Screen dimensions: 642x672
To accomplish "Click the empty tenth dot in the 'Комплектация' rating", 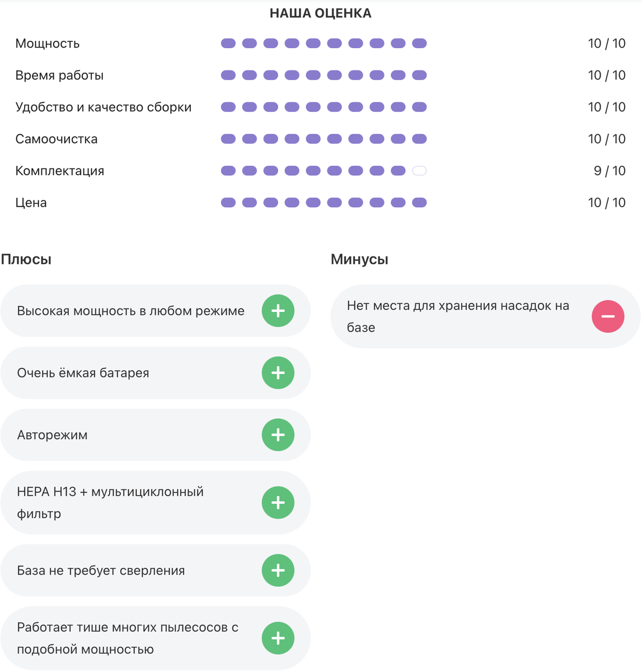I will click(x=419, y=171).
